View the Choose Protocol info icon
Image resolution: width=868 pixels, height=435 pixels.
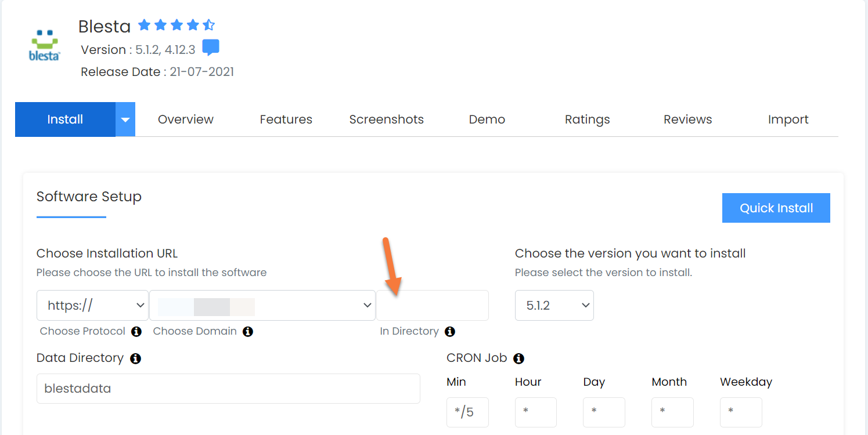pos(136,332)
